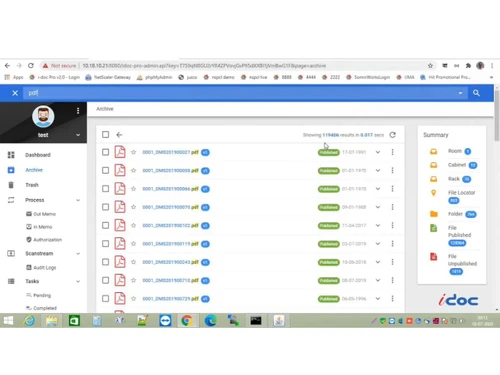Open Google Chrome from the taskbar
Screen dimensions: 500x375
pyautogui.click(x=187, y=321)
